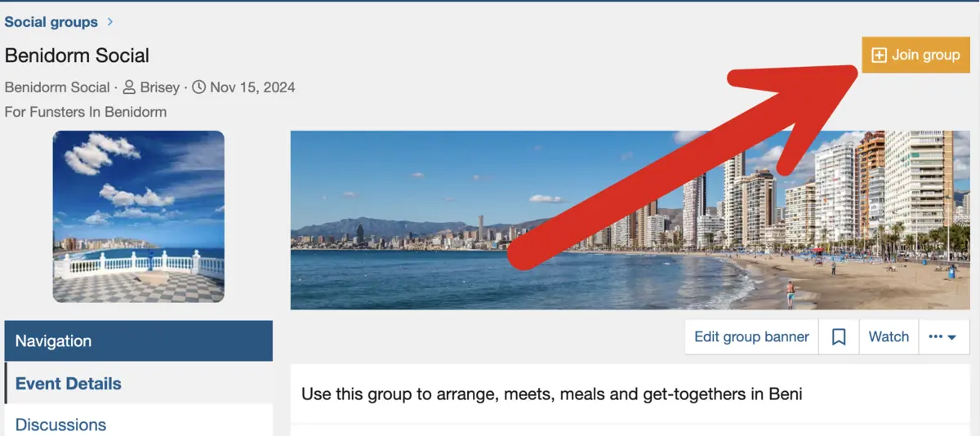Click the breadcrumb chevron after Social groups

click(x=110, y=22)
